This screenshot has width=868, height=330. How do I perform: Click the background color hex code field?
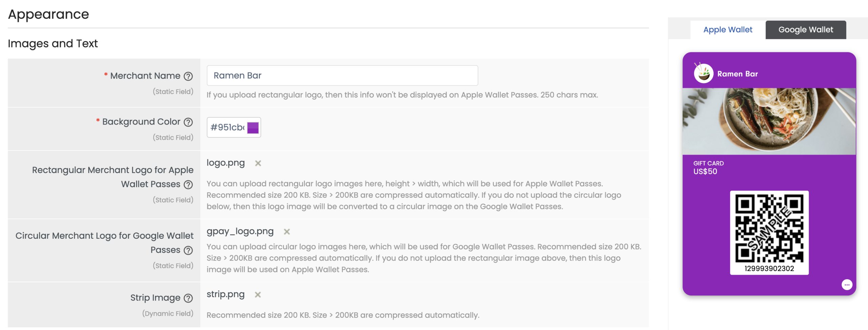pos(227,128)
